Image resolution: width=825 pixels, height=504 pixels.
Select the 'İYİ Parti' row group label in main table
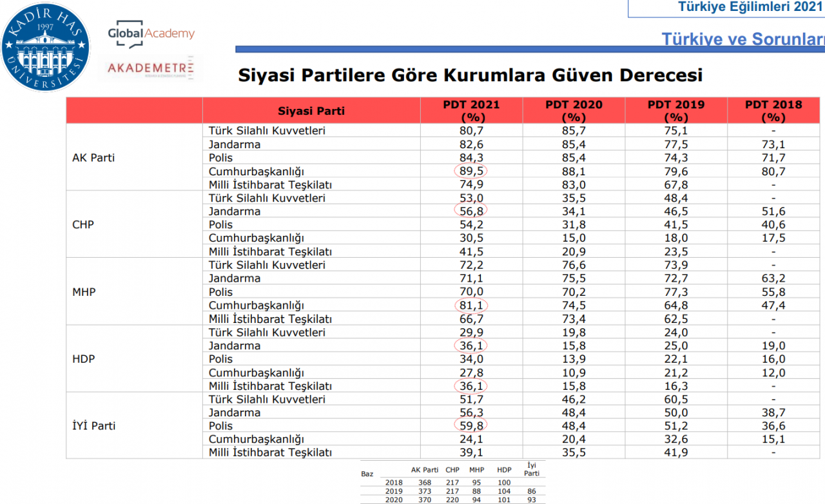point(94,426)
